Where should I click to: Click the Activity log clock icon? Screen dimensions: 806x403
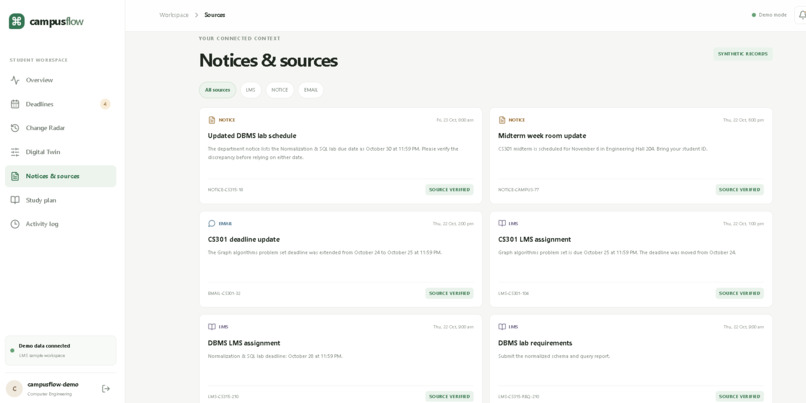pos(15,224)
